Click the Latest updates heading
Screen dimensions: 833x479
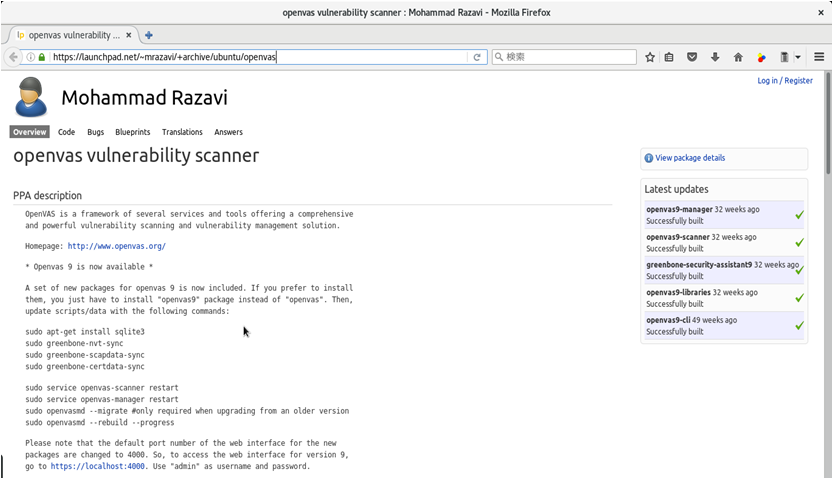tap(676, 189)
